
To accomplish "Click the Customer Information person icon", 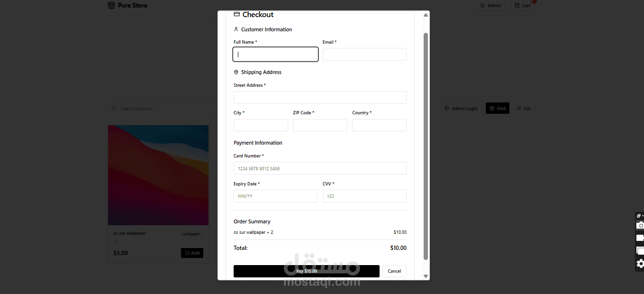I will [236, 29].
